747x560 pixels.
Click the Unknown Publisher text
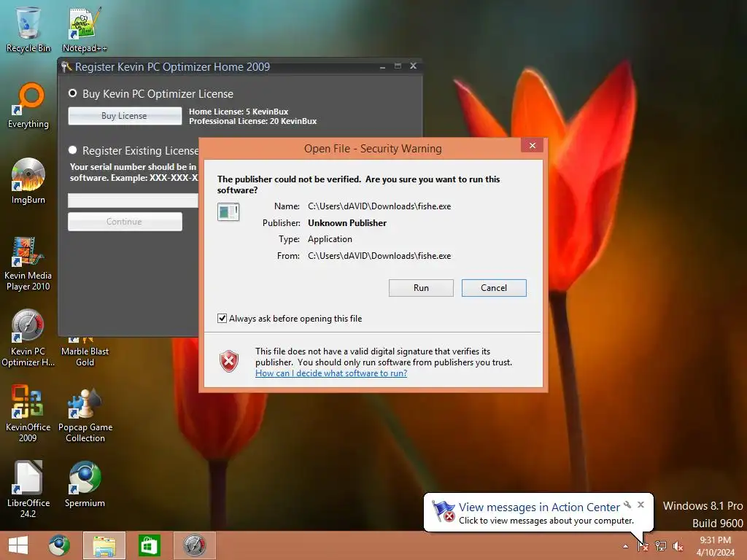347,223
